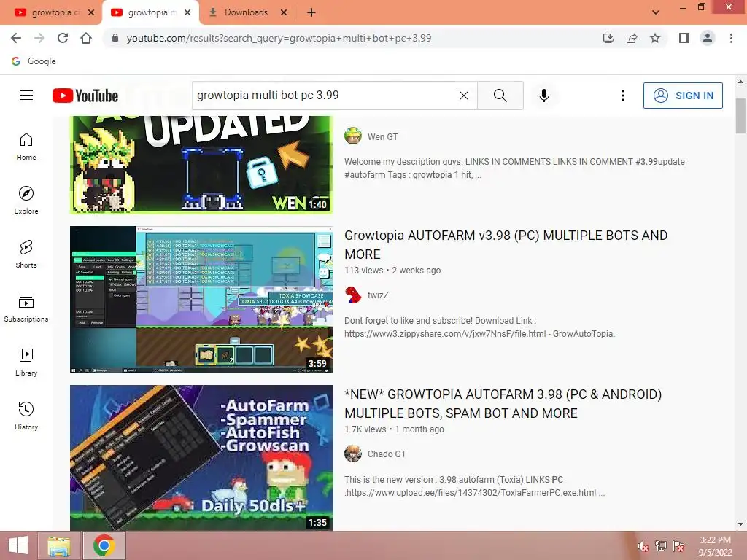View site info padlock icon

click(x=115, y=38)
